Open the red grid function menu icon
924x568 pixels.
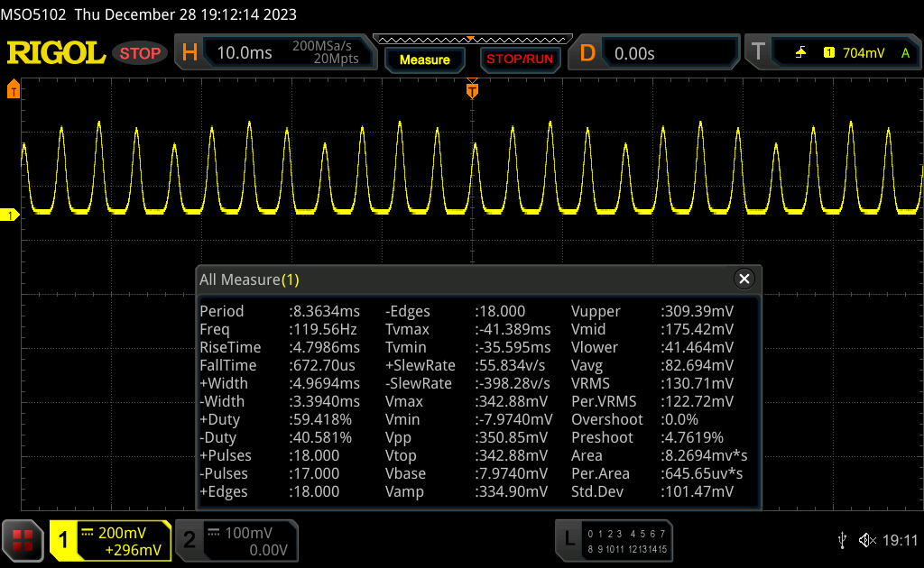pyautogui.click(x=23, y=540)
